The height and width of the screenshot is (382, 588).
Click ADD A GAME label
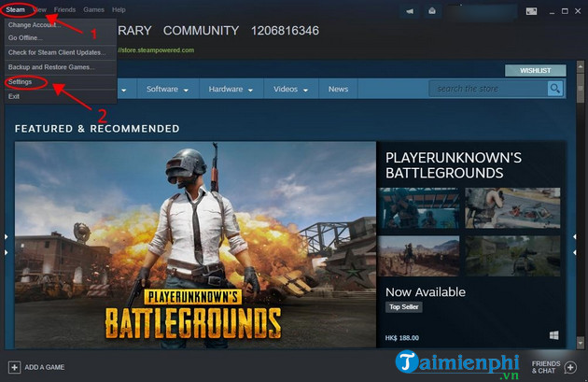point(45,367)
